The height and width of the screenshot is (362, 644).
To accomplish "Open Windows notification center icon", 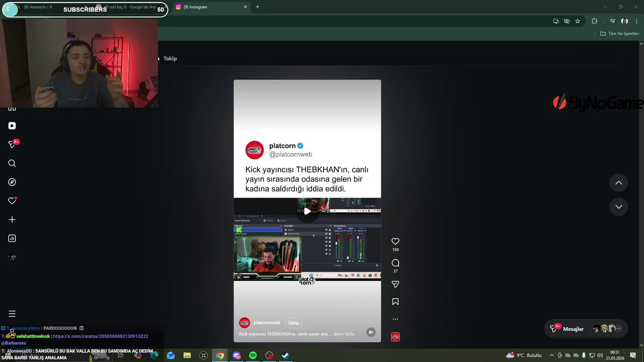I will tap(633, 355).
